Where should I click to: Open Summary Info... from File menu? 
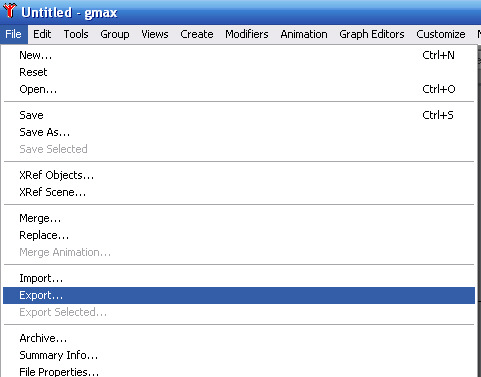click(239, 355)
